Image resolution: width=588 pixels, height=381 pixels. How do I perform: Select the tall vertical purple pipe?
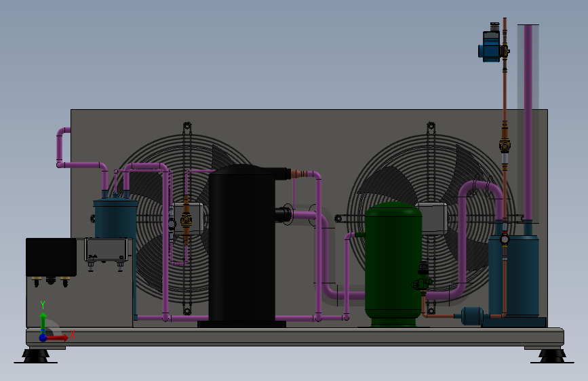[528, 123]
